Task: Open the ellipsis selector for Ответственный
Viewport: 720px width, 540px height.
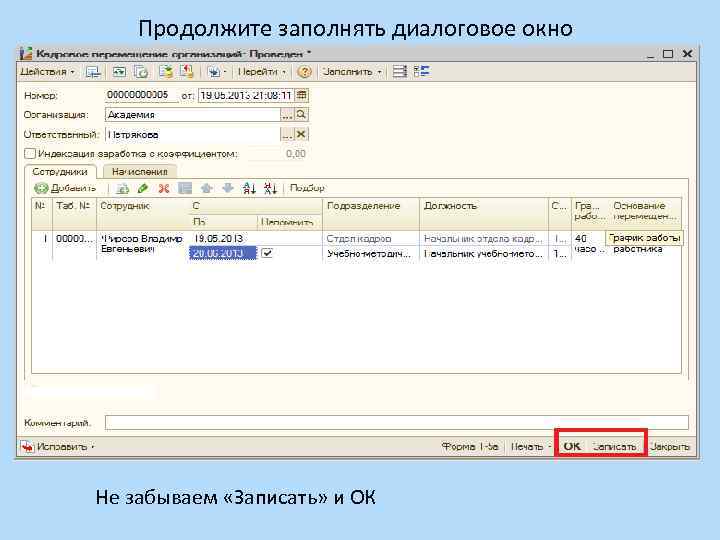Action: coord(287,135)
